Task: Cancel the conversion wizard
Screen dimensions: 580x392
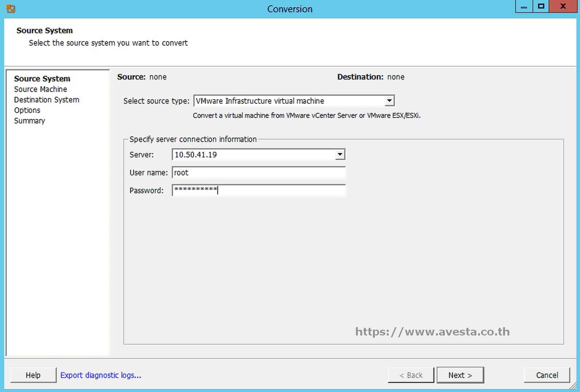Action: pos(546,375)
